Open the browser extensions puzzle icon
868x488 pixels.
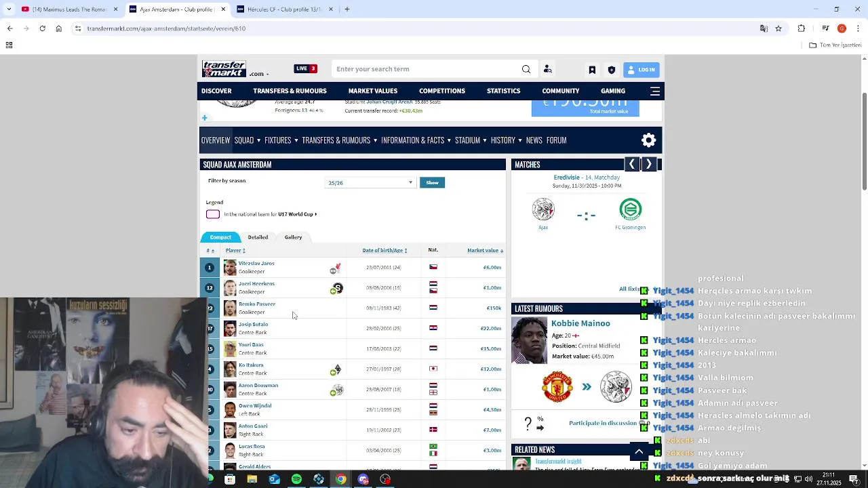802,28
